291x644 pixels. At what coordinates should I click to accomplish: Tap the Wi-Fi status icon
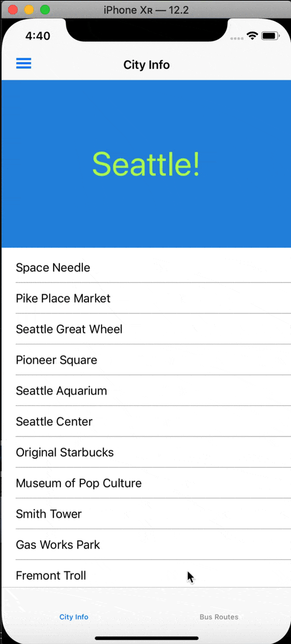252,36
